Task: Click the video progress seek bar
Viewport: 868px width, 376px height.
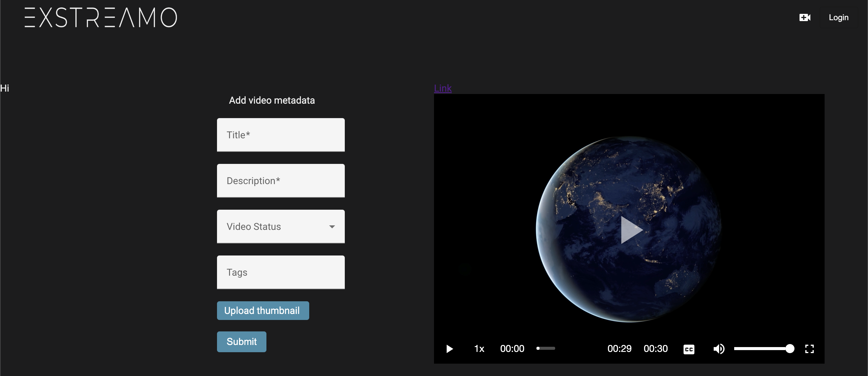Action: (546, 348)
